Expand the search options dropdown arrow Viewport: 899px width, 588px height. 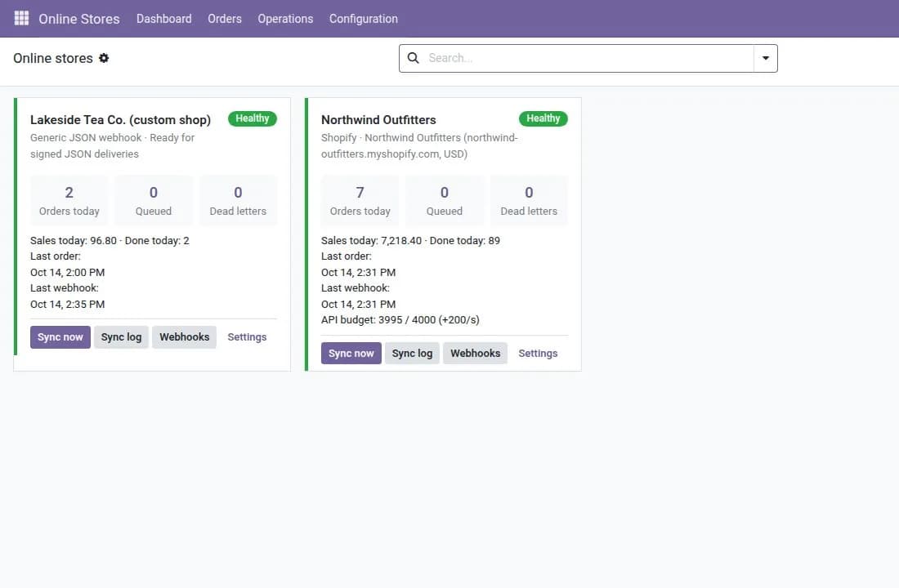pyautogui.click(x=766, y=58)
